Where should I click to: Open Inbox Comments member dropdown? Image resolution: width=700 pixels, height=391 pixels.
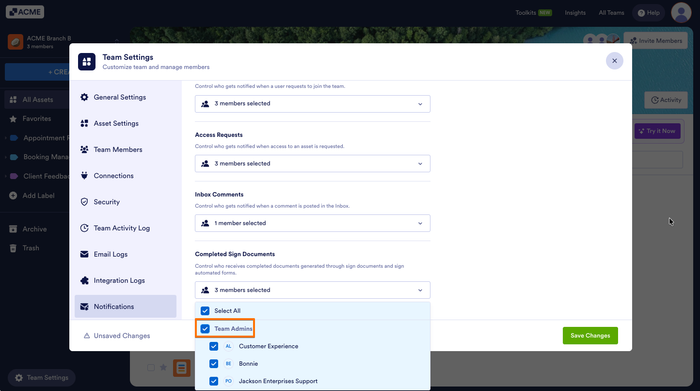(312, 223)
